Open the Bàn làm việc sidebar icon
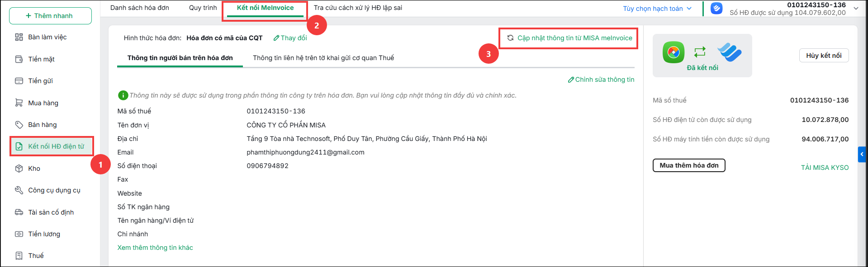868x267 pixels. [19, 37]
